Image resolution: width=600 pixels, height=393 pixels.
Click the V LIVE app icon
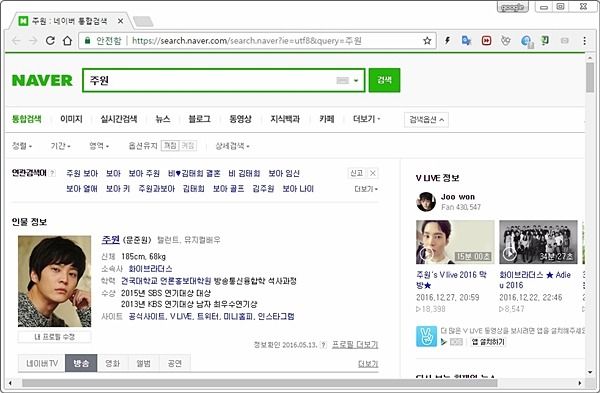coord(426,336)
